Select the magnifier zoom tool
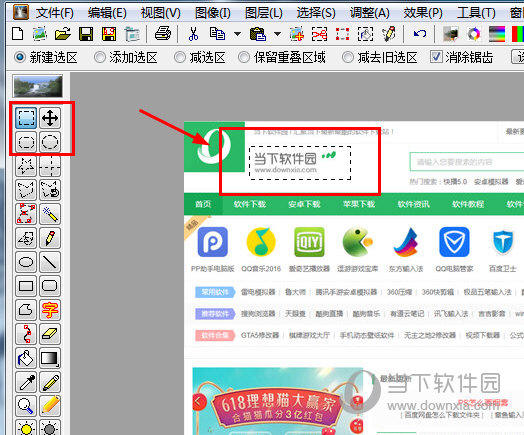 26,407
